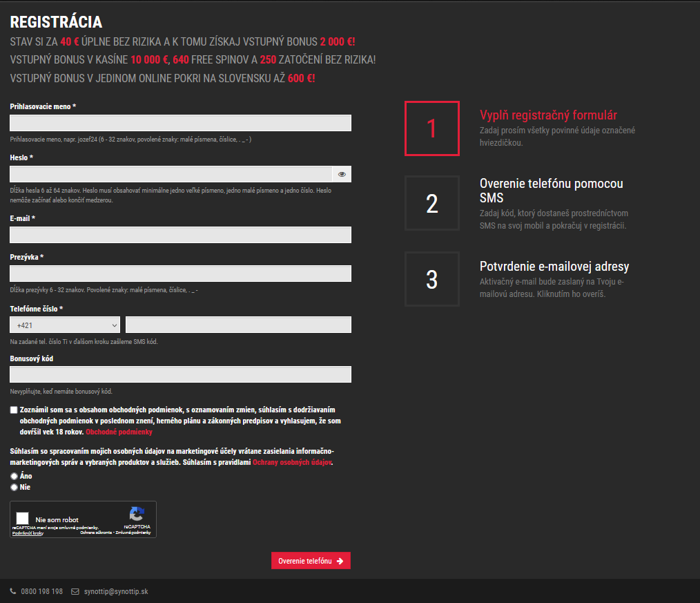
Task: Toggle password visibility with the eye icon
Action: pyautogui.click(x=341, y=174)
